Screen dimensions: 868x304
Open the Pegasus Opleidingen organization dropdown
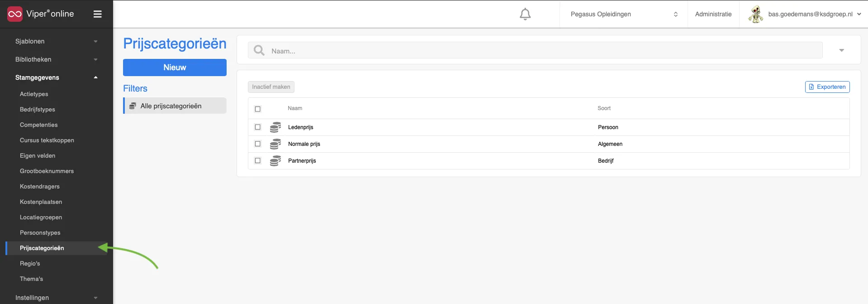(624, 14)
